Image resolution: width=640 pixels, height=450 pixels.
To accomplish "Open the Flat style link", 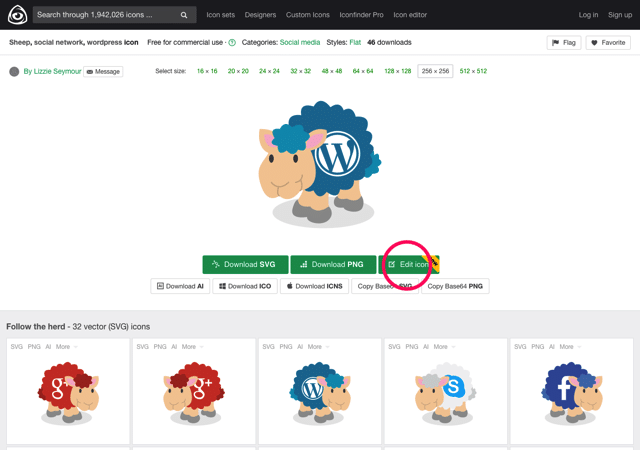I will tap(355, 42).
